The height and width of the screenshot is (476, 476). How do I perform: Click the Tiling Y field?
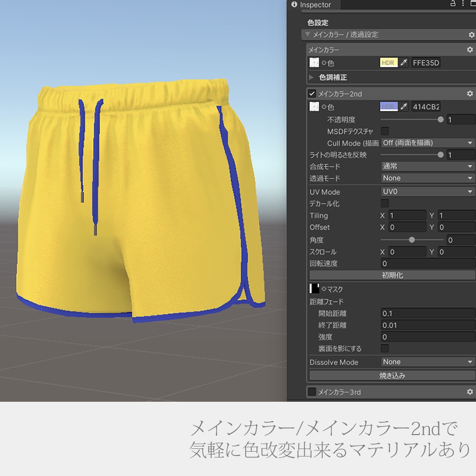(x=456, y=215)
